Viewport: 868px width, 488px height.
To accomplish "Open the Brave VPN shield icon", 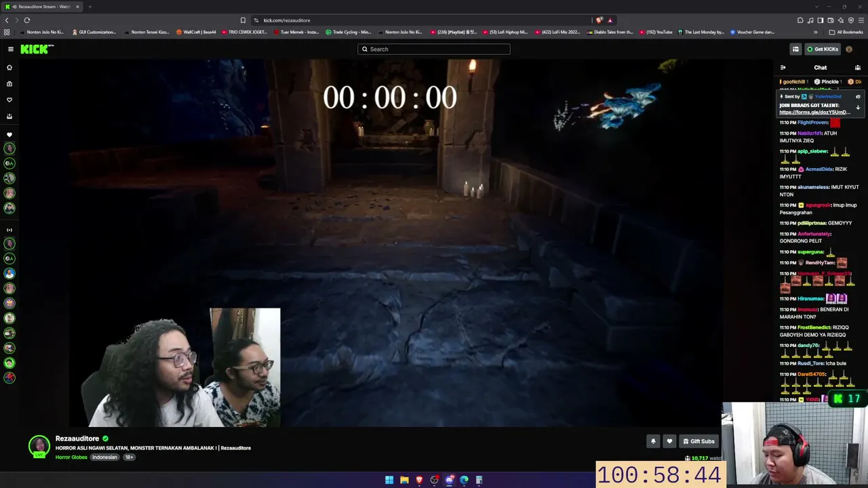I will click(x=851, y=20).
